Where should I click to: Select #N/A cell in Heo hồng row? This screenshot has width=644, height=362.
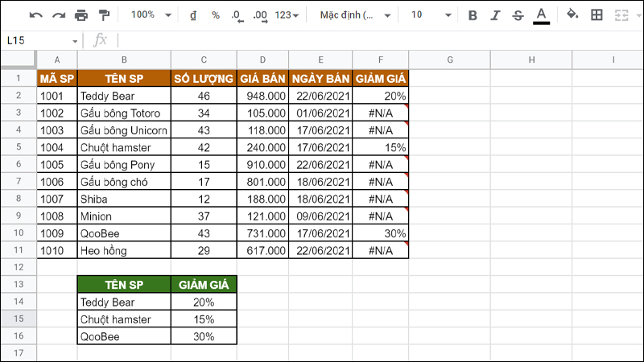tap(380, 250)
